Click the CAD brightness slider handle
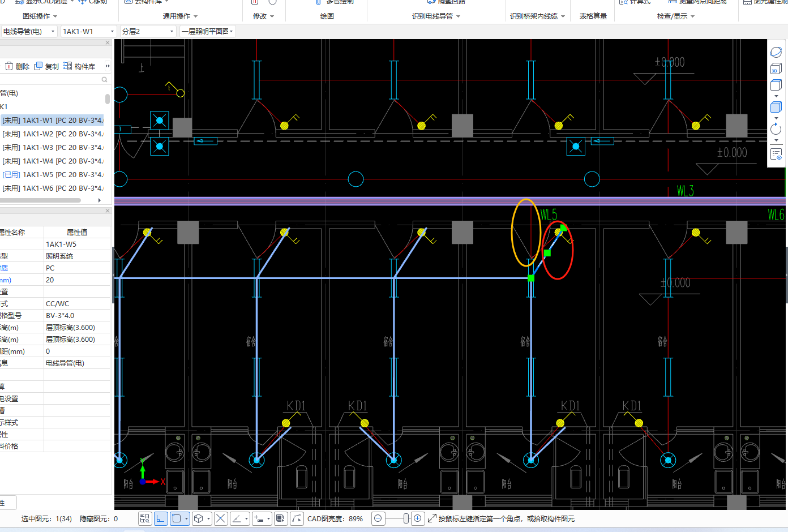The image size is (788, 532). pos(406,518)
